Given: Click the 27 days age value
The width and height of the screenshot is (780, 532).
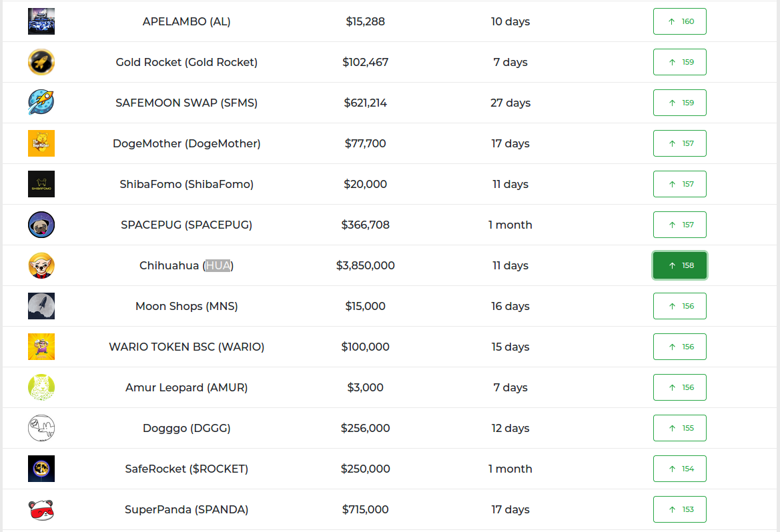Looking at the screenshot, I should click(510, 103).
